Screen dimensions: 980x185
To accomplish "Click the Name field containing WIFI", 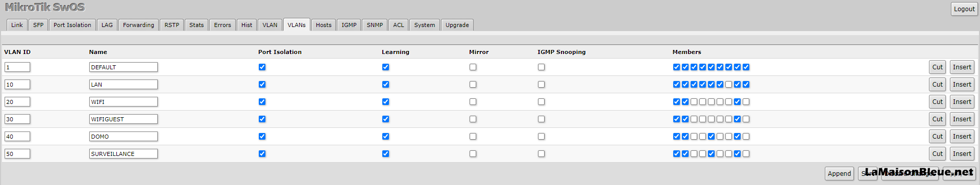I will 123,102.
